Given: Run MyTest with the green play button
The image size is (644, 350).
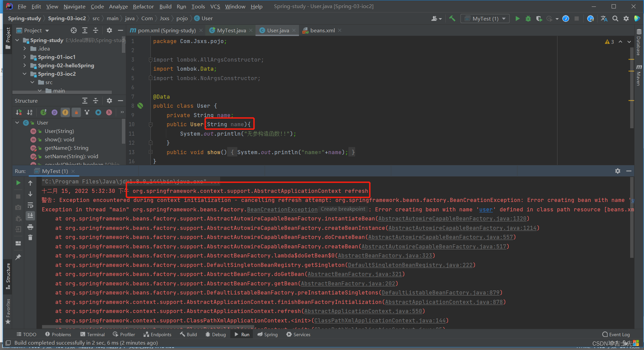Looking at the screenshot, I should (517, 19).
